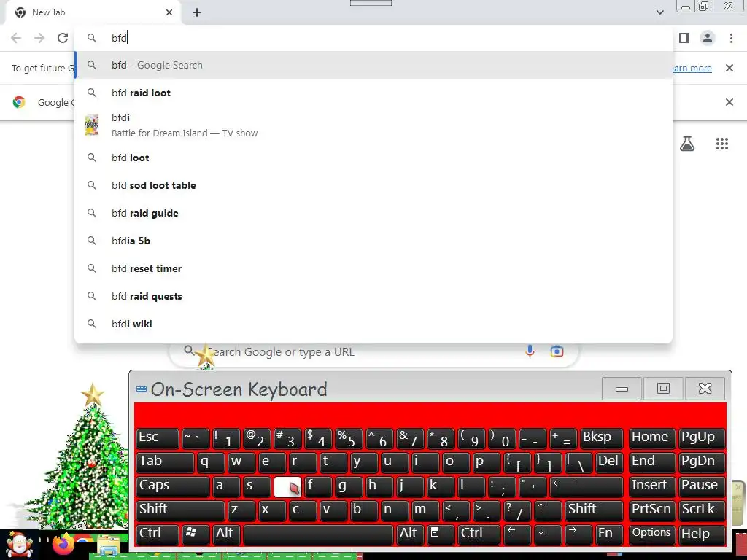
Task: Click the Del key on the keyboard
Action: point(609,462)
